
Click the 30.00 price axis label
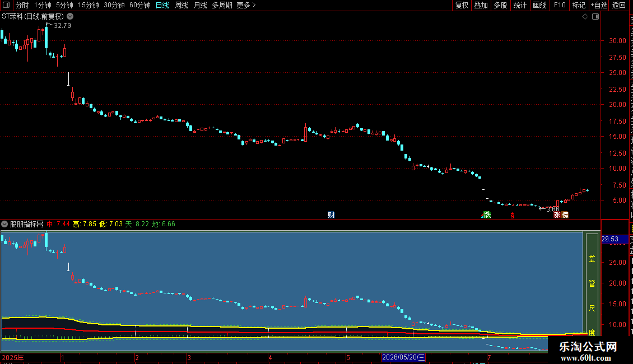(x=618, y=41)
